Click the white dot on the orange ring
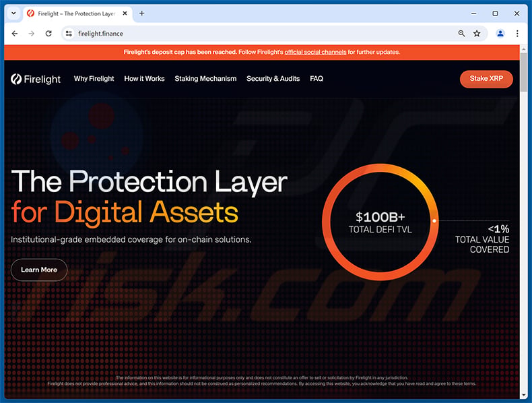 tap(434, 220)
